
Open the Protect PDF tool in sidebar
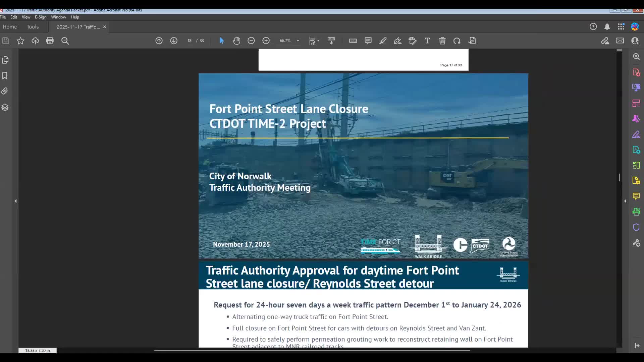[x=636, y=227]
